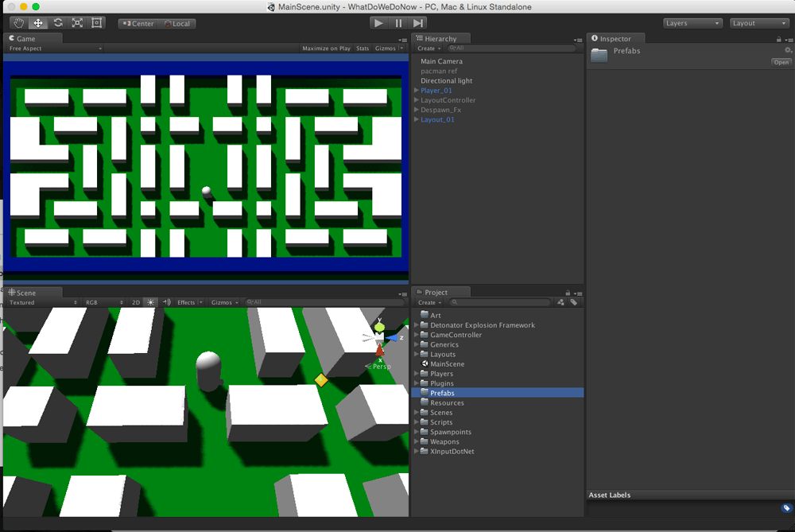The width and height of the screenshot is (795, 532).
Task: Select the Scale tool
Action: [x=77, y=23]
